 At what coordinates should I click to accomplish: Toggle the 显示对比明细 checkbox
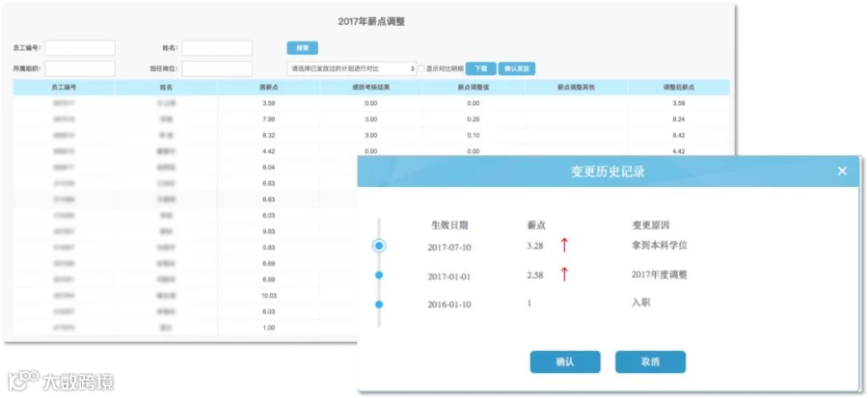click(421, 68)
